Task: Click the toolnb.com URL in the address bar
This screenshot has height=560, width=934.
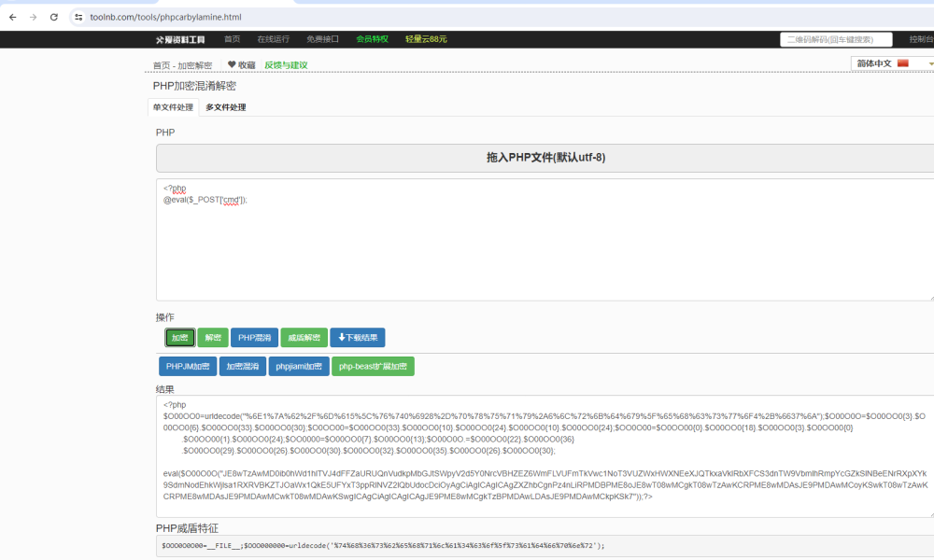Action: [165, 17]
